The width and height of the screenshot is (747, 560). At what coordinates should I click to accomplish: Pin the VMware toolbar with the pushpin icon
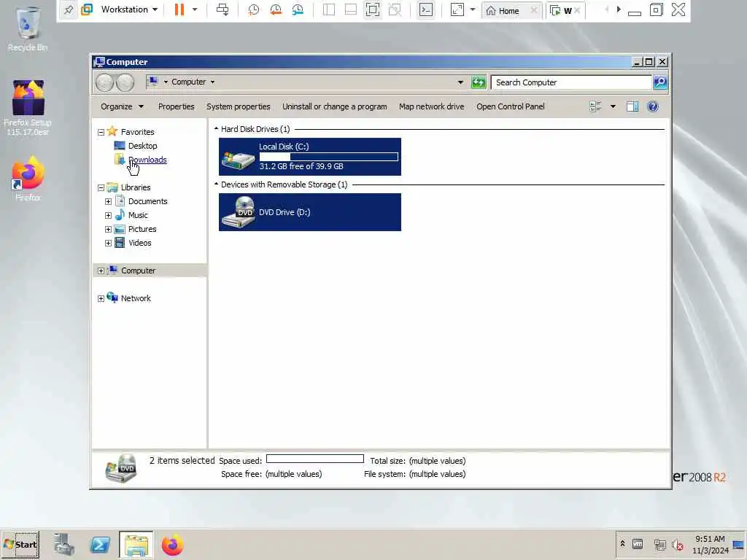point(69,9)
